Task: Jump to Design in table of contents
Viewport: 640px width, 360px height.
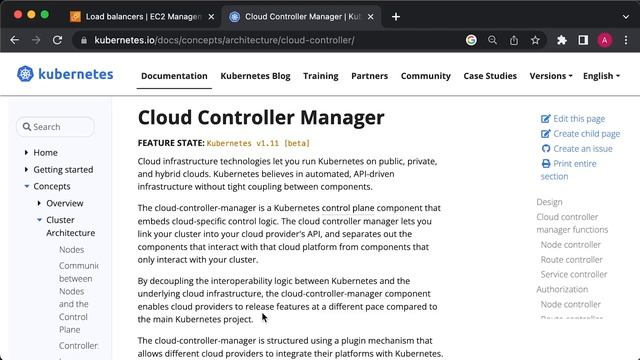Action: coord(549,202)
